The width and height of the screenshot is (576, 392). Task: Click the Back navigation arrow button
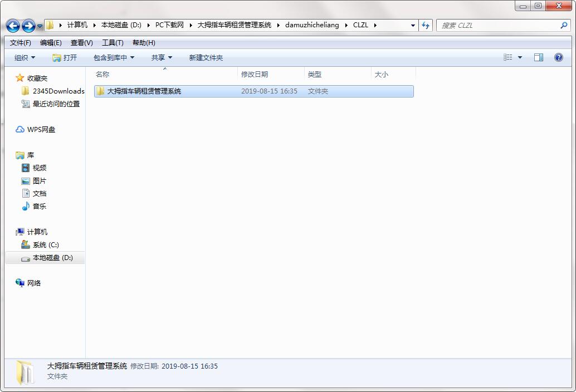pyautogui.click(x=13, y=26)
